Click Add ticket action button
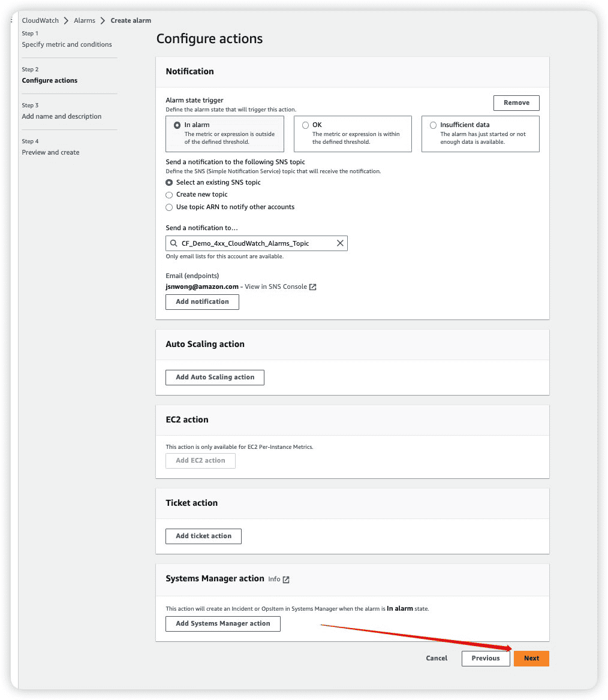This screenshot has width=608, height=700. coord(204,536)
